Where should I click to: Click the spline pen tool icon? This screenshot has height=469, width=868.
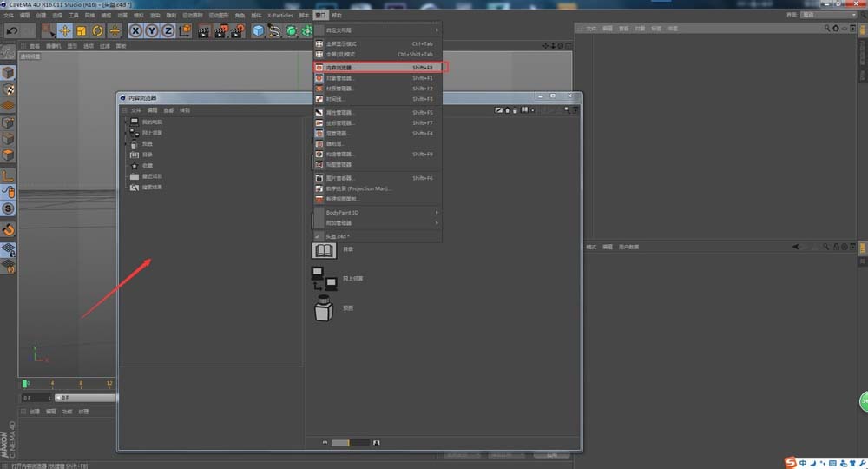[274, 31]
